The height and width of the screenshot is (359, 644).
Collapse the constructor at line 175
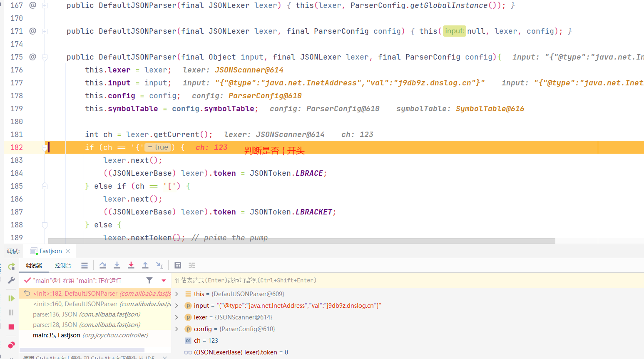[45, 57]
